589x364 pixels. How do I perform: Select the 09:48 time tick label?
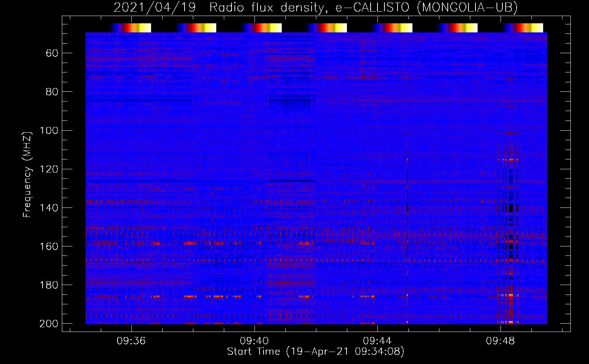click(501, 341)
